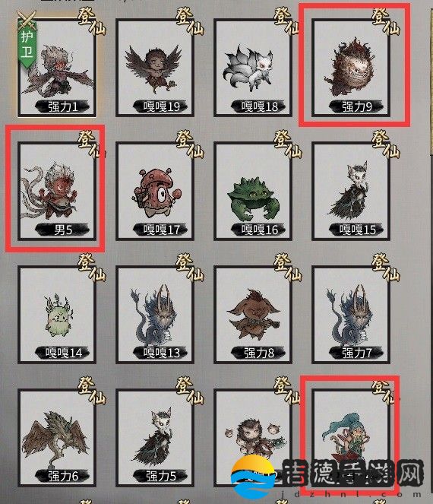Open the green toad card 嘎嘎16
The image size is (433, 504).
(253, 192)
